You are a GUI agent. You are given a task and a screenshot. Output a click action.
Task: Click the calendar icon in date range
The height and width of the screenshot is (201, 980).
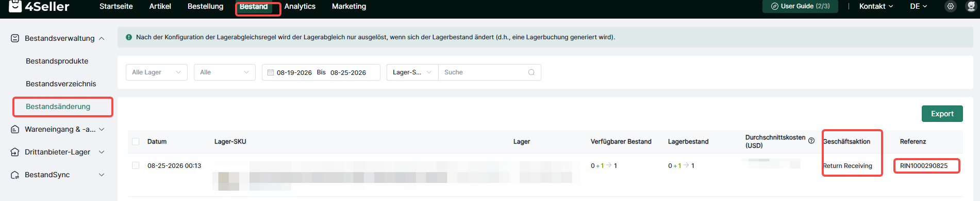tap(271, 72)
